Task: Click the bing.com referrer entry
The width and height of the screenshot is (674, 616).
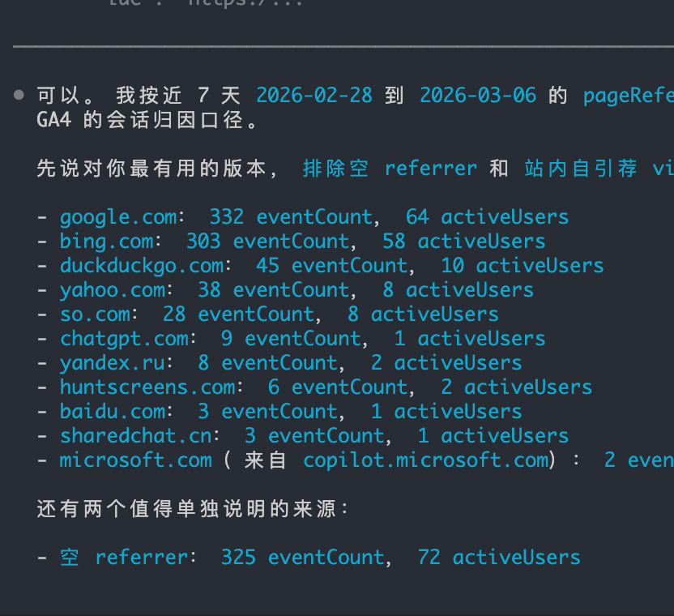Action: (x=107, y=242)
